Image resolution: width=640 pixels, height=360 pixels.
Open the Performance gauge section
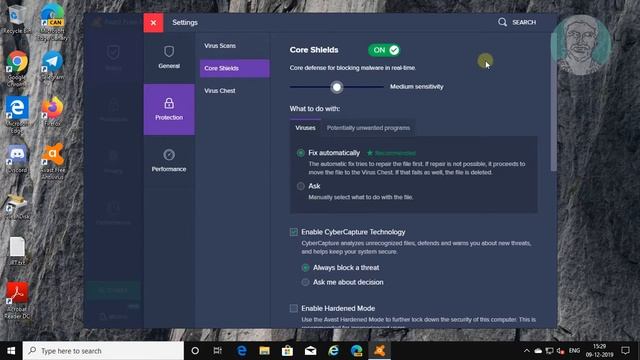(169, 160)
